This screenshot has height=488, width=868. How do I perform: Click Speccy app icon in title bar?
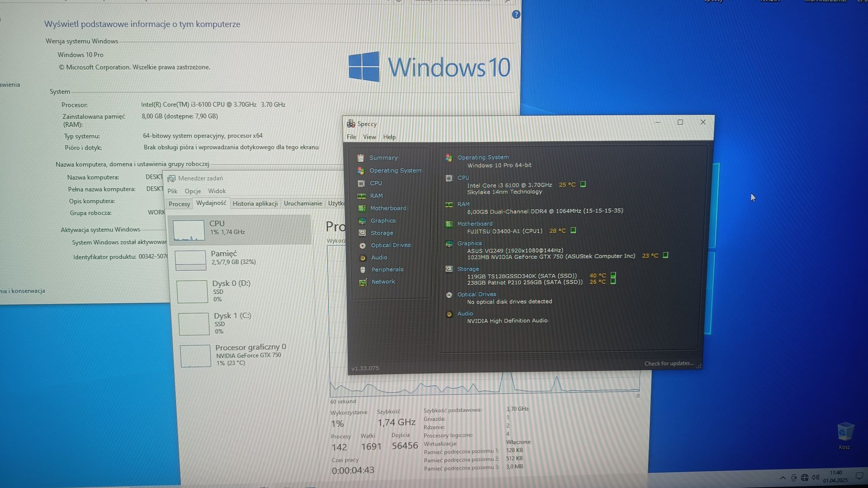point(351,124)
